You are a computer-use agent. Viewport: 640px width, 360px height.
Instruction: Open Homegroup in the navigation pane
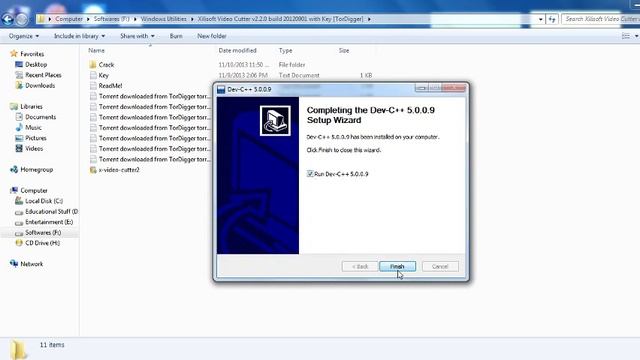pyautogui.click(x=36, y=169)
